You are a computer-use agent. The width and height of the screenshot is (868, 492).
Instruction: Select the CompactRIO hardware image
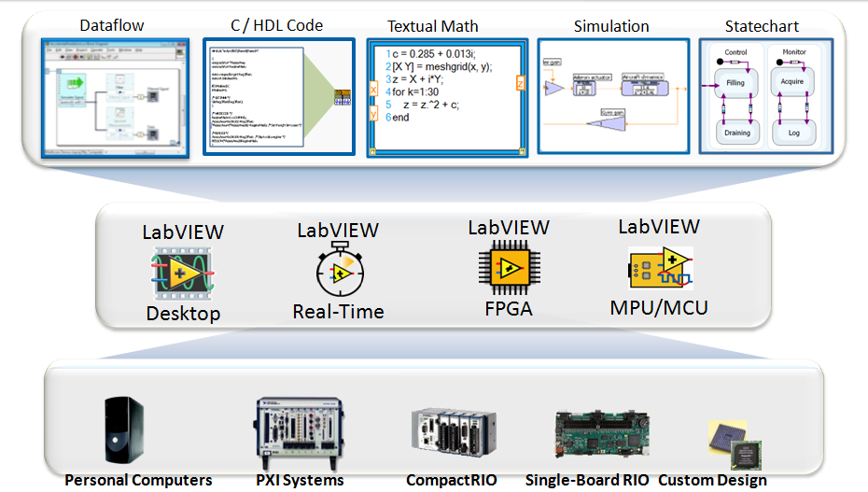tap(454, 431)
